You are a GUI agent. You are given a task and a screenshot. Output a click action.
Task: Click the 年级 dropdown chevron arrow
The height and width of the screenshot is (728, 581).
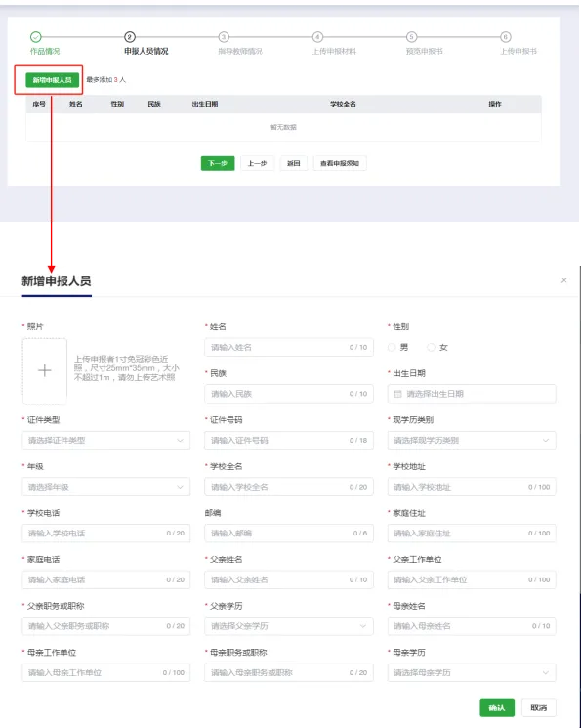pyautogui.click(x=180, y=487)
